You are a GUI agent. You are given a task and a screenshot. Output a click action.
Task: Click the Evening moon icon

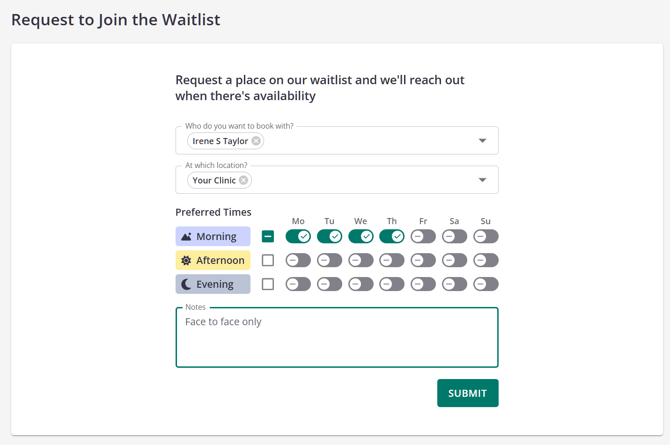(186, 284)
